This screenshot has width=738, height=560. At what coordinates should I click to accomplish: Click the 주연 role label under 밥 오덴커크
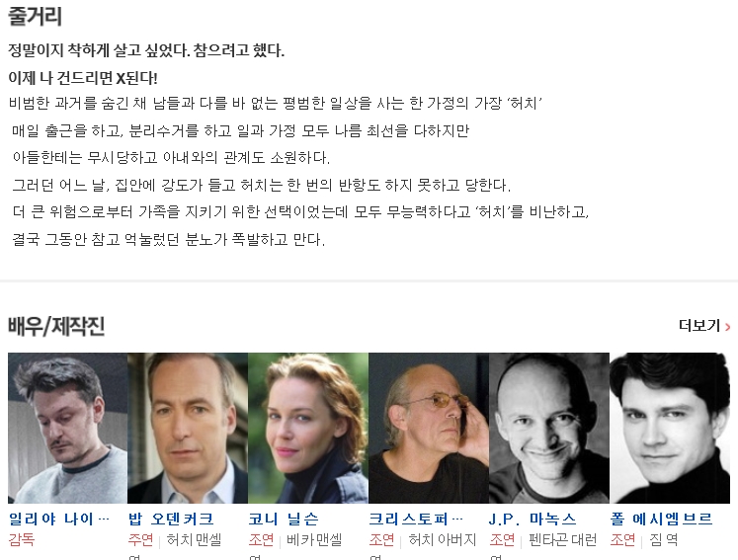(x=140, y=539)
